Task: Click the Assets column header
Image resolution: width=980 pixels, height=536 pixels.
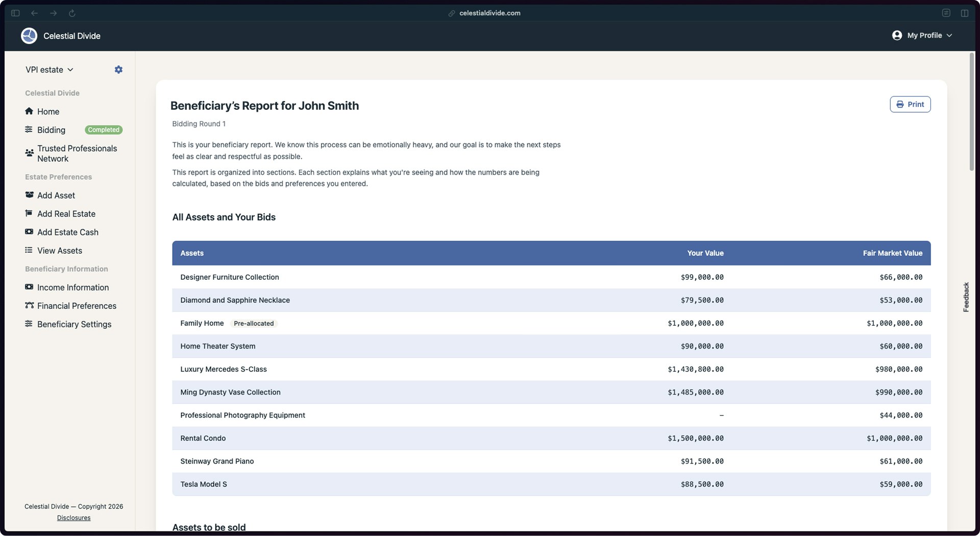Action: coord(192,253)
